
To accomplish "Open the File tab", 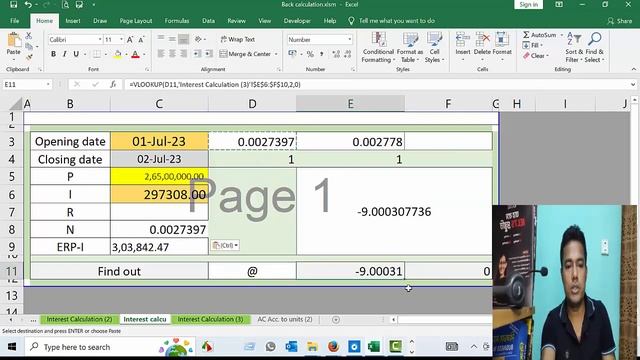I will click(15, 21).
